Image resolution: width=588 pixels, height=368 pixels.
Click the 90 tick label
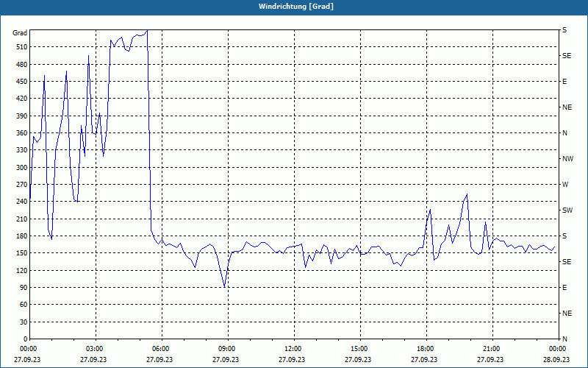pyautogui.click(x=24, y=288)
